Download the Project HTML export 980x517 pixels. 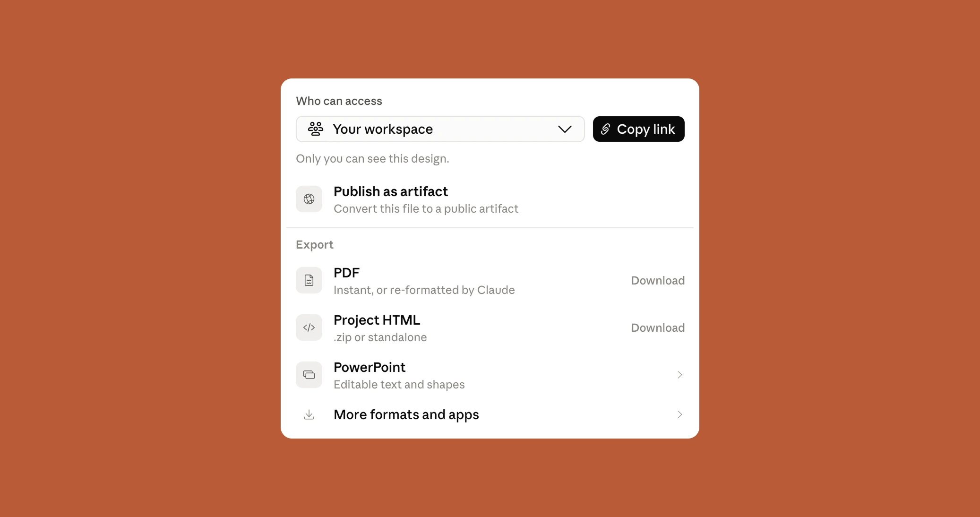click(x=658, y=327)
